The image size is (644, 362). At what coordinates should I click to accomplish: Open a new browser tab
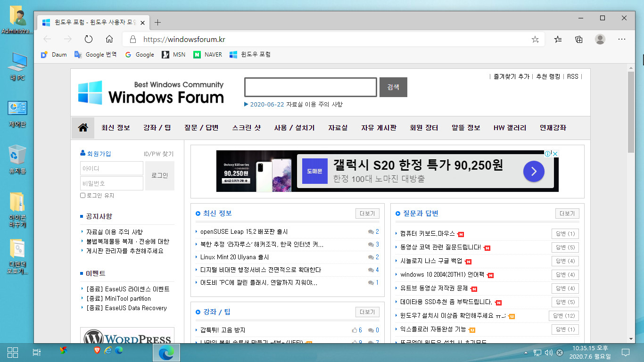[x=158, y=22]
